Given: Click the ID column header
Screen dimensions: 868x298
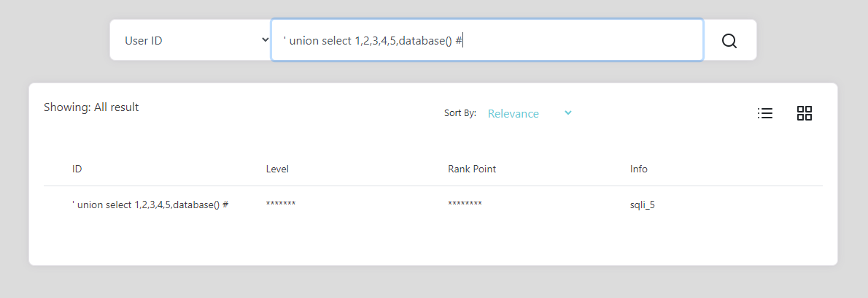Looking at the screenshot, I should pyautogui.click(x=77, y=169).
